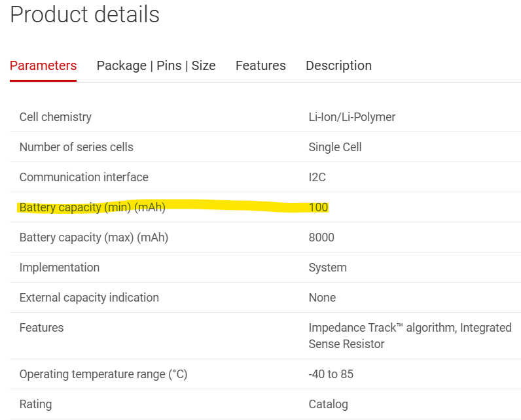521x420 pixels.
Task: Click the highlighted 100 mAh value
Action: coord(318,207)
